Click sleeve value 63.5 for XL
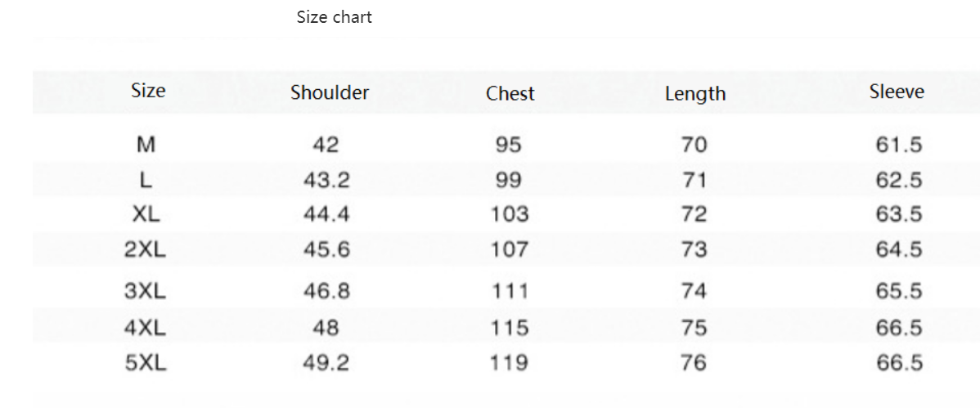 (x=899, y=215)
